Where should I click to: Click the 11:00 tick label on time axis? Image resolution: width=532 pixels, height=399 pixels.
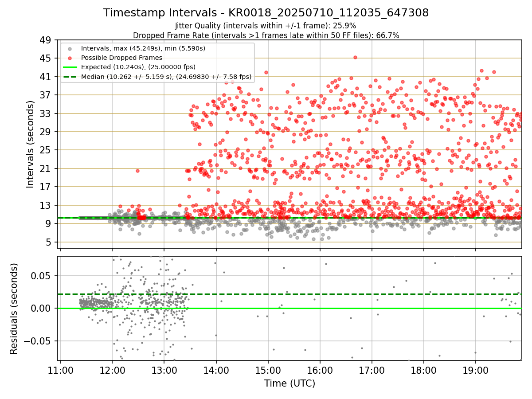point(60,370)
